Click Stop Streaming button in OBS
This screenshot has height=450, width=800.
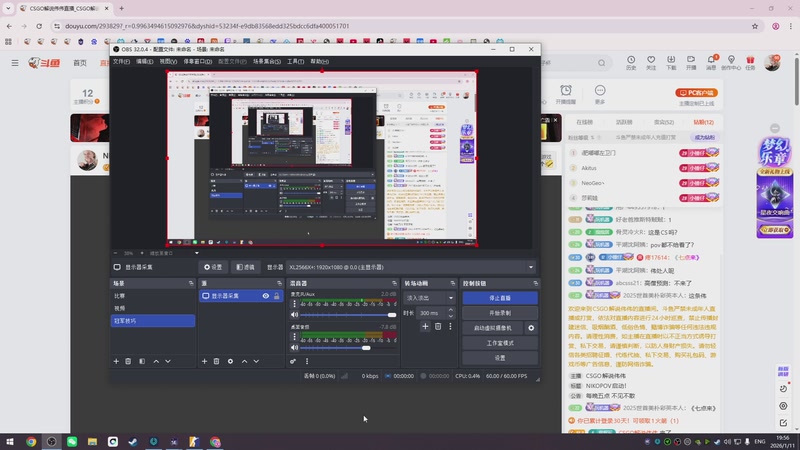[500, 298]
